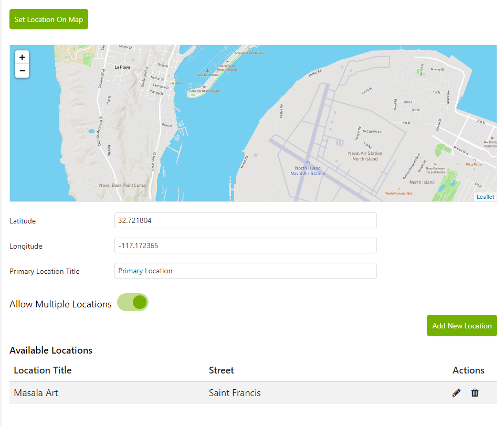Open the Leaflet attribution link
Viewport: 504px width, 427px height.
[x=485, y=197]
